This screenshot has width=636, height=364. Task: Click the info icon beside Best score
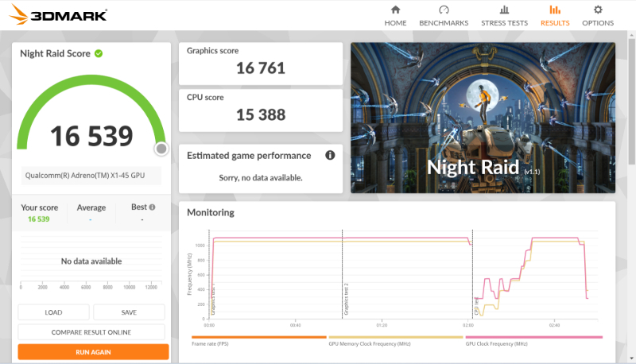pyautogui.click(x=152, y=207)
